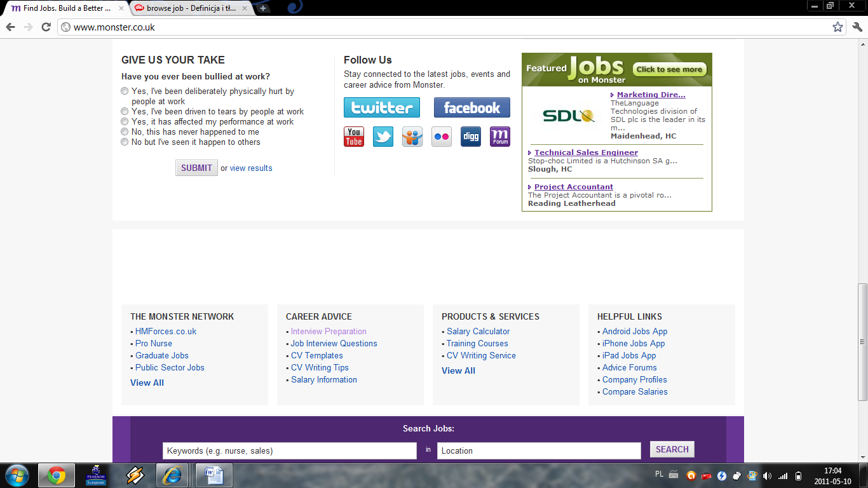This screenshot has height=488, width=868.
Task: Open the Digg icon
Action: point(470,137)
